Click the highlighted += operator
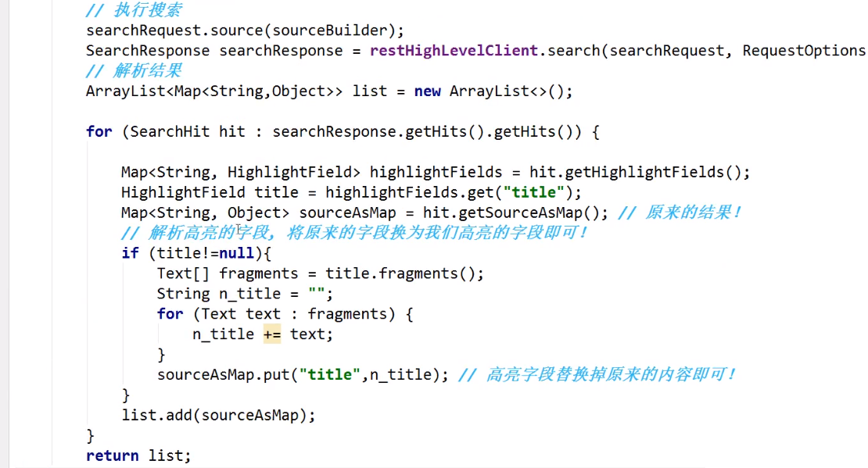Screen dimensions: 868x468 (x=271, y=334)
